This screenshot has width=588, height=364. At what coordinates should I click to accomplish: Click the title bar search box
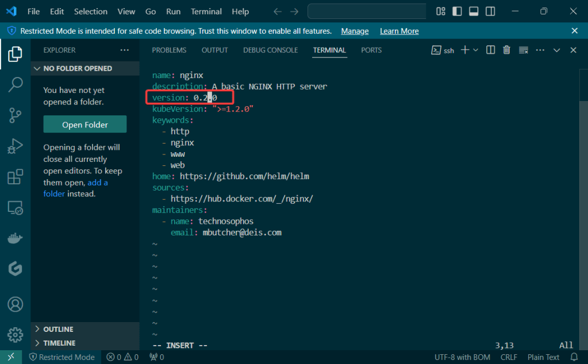[367, 11]
